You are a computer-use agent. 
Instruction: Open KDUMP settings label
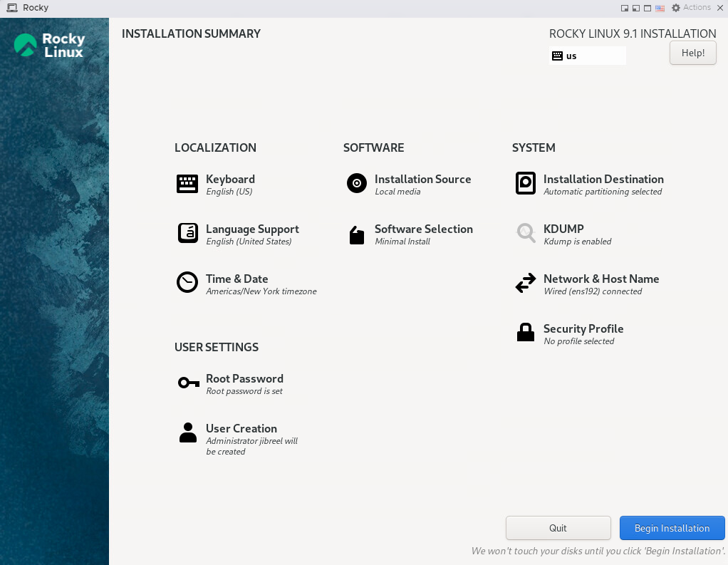tap(563, 229)
